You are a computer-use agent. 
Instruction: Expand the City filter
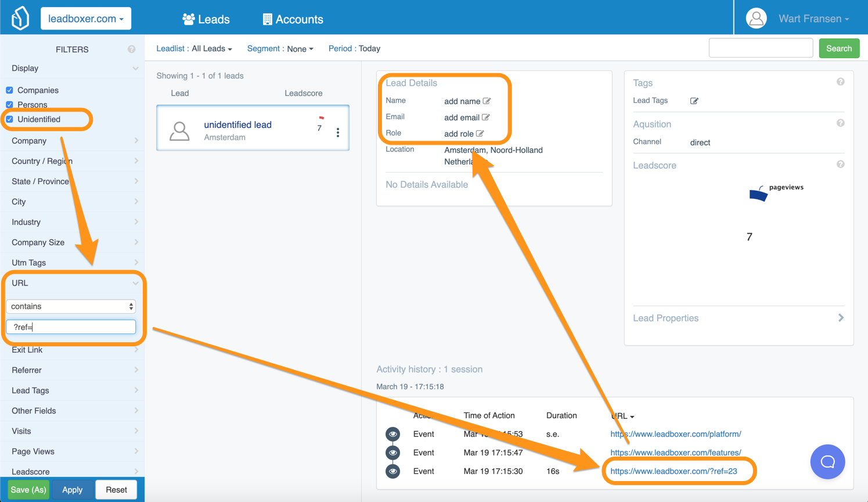[72, 202]
